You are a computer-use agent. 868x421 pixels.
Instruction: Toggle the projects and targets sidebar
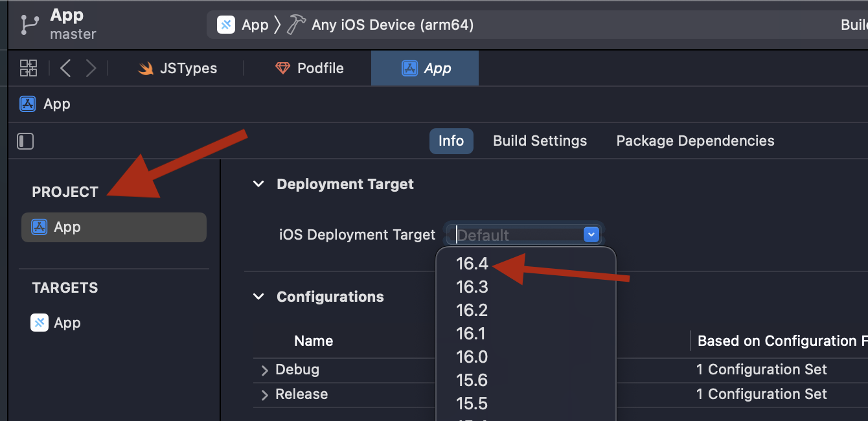(25, 141)
